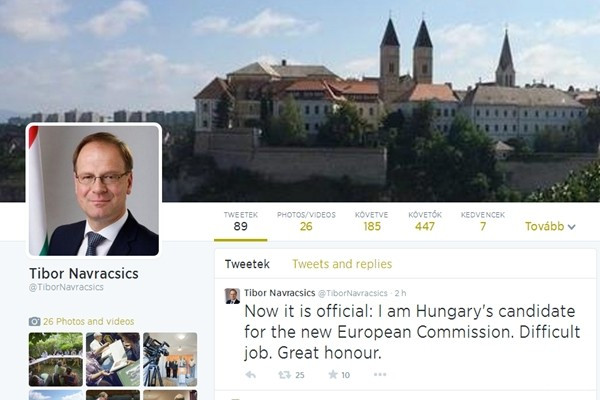
Task: Retweet the European Commission candidate tweet
Action: coord(284,375)
